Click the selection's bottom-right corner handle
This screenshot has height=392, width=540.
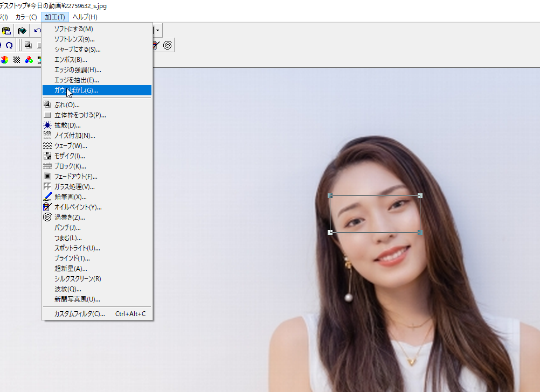coord(420,232)
